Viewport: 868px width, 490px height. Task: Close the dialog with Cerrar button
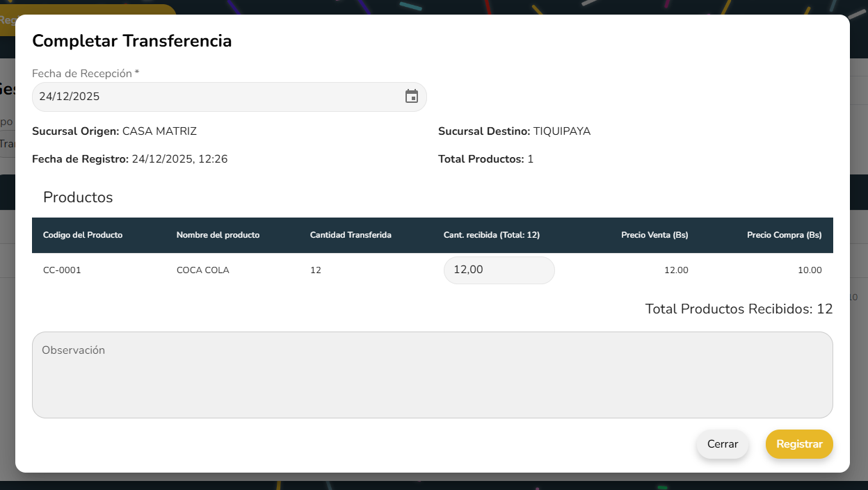pyautogui.click(x=722, y=444)
